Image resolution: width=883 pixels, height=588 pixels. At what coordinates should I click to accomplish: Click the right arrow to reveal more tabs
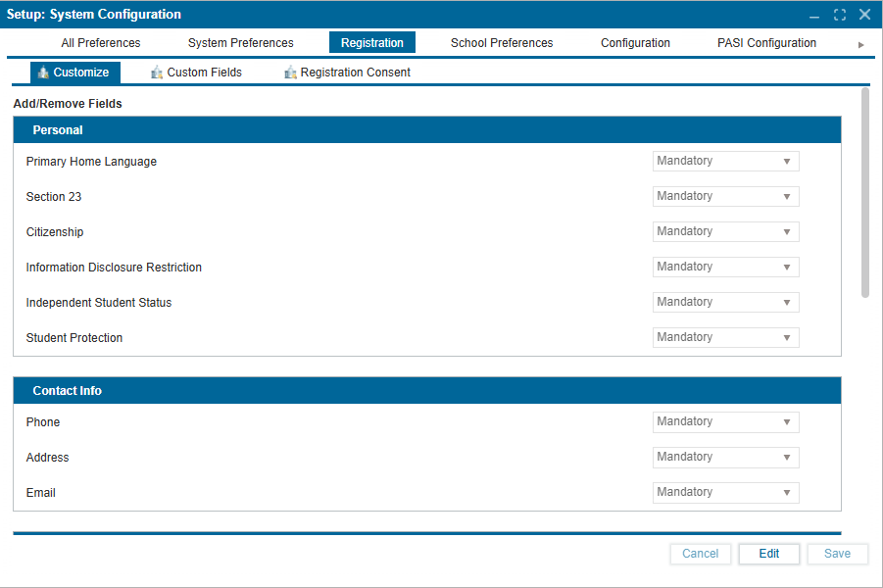coord(860,43)
